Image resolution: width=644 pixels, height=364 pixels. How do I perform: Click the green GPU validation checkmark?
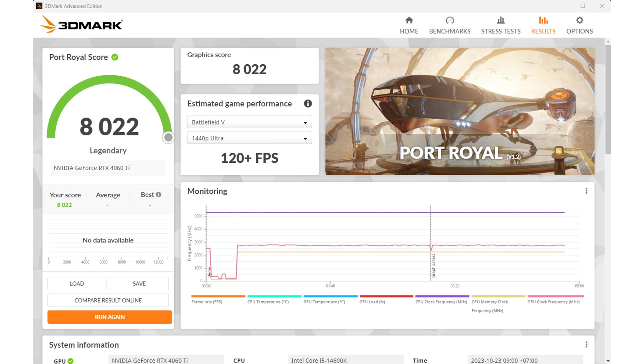click(71, 361)
